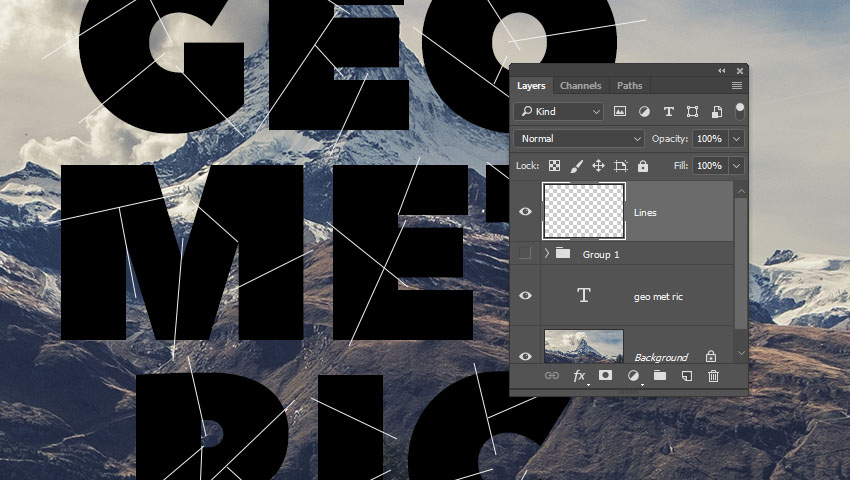
Task: Prevent auto-nesting artboard lock icon
Action: coord(621,165)
